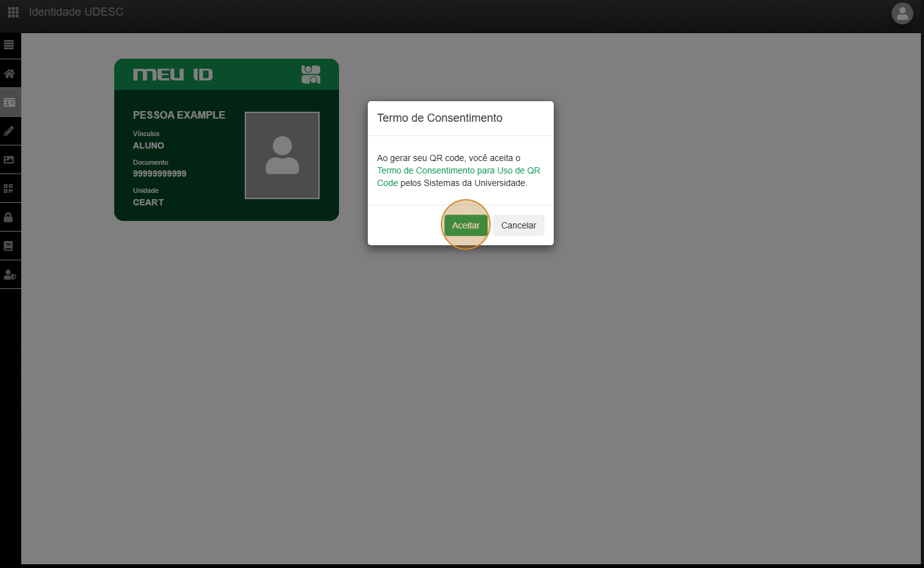Click the Identidade UDESC title

76,12
